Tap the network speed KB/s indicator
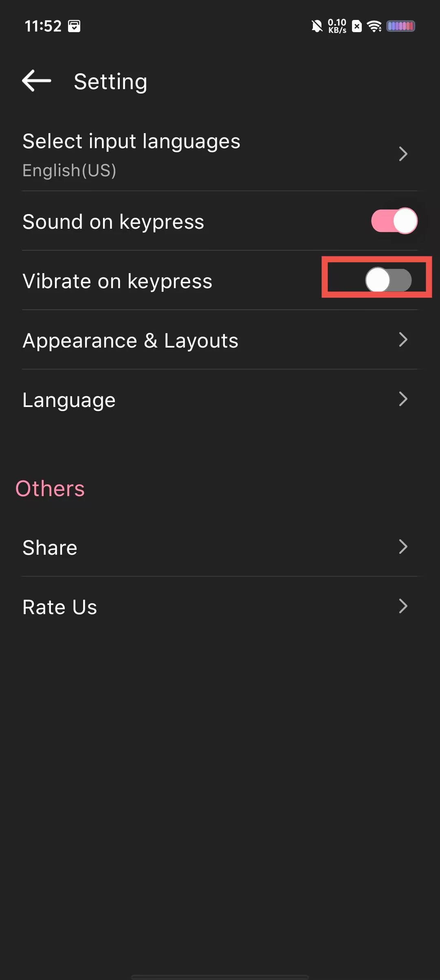The width and height of the screenshot is (440, 980). point(337,26)
